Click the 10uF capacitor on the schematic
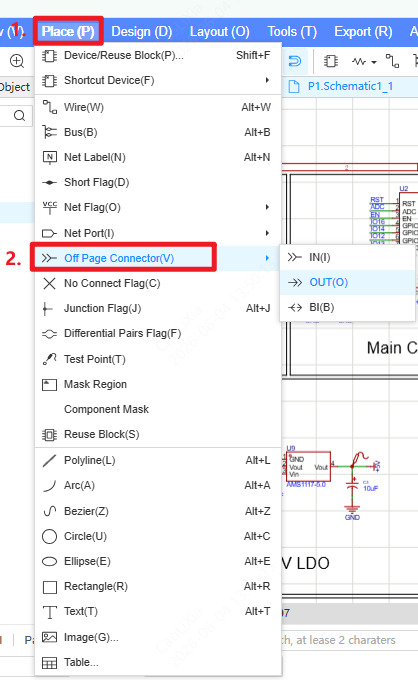The image size is (418, 680). point(354,486)
